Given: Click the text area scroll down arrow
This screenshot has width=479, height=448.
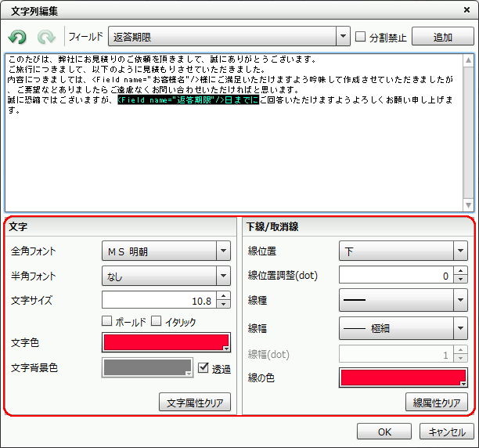Looking at the screenshot, I should coord(468,205).
